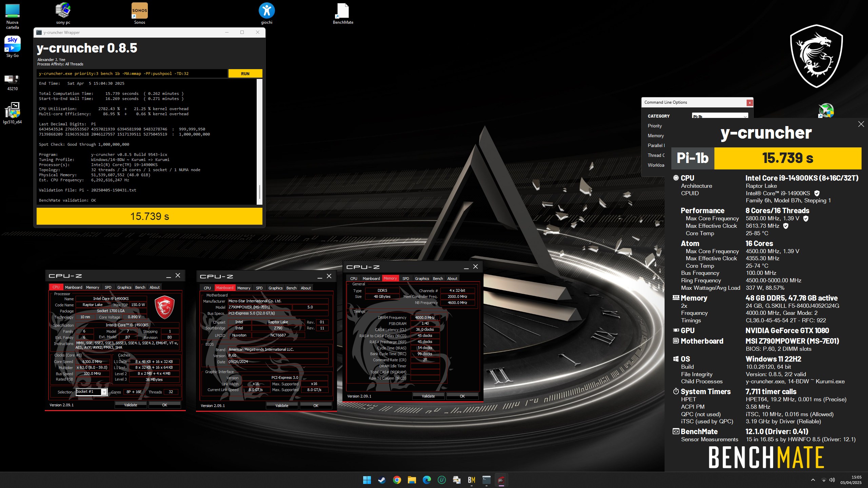Select CPU tab in middle CPU-Z window

(207, 288)
